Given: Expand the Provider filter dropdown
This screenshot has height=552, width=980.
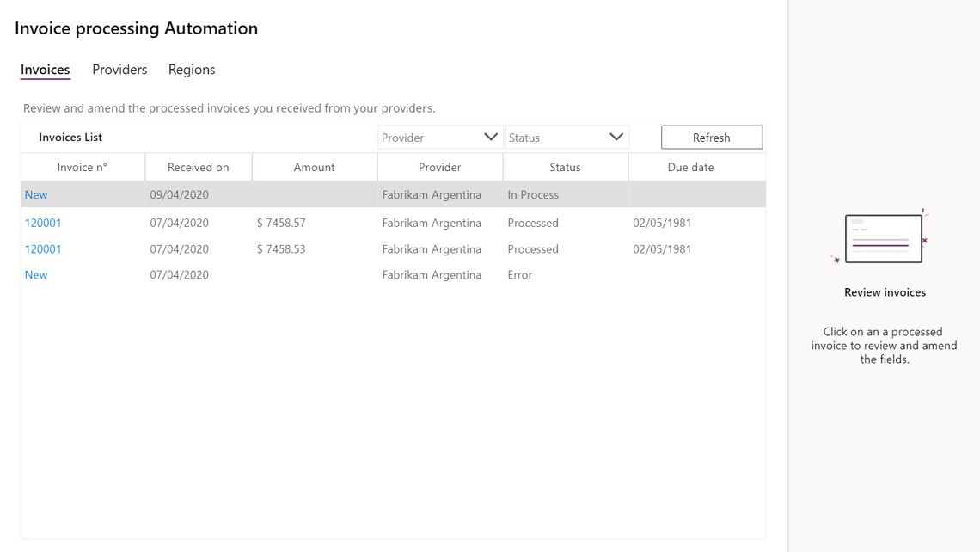Looking at the screenshot, I should pyautogui.click(x=440, y=138).
